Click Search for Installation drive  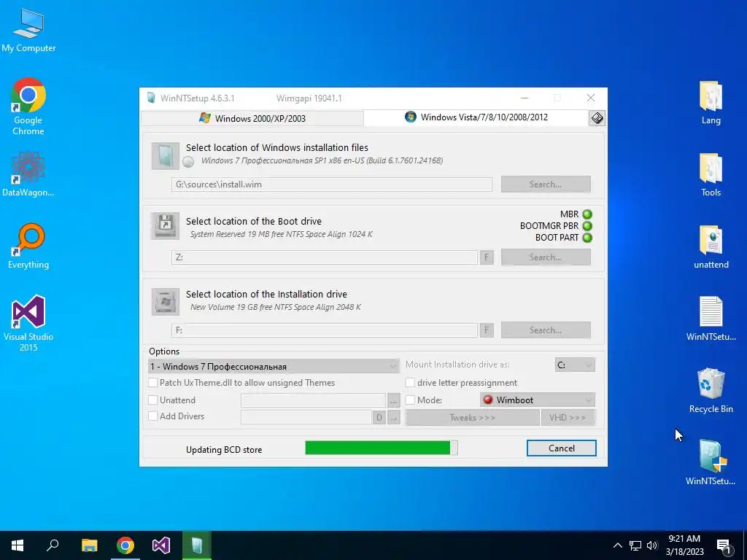point(546,330)
